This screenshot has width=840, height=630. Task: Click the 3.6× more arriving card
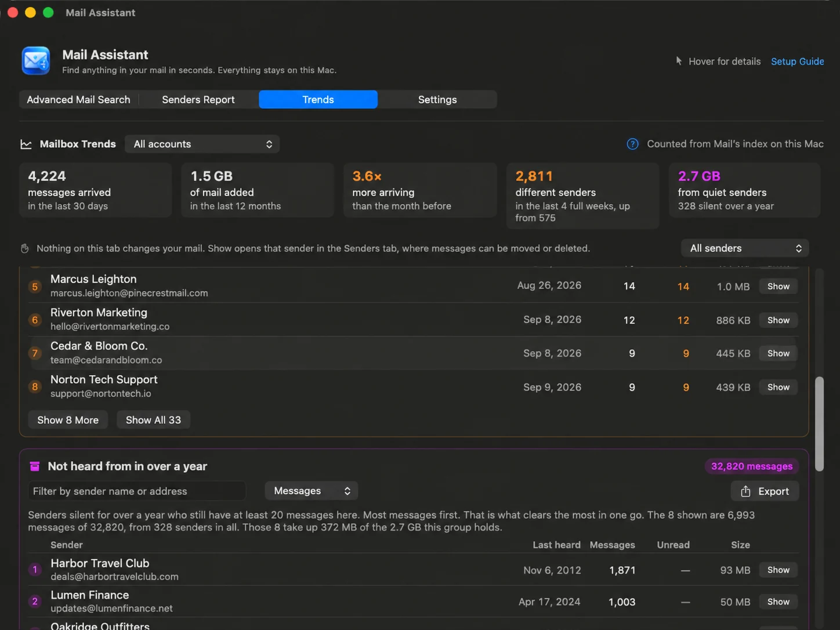(x=420, y=190)
